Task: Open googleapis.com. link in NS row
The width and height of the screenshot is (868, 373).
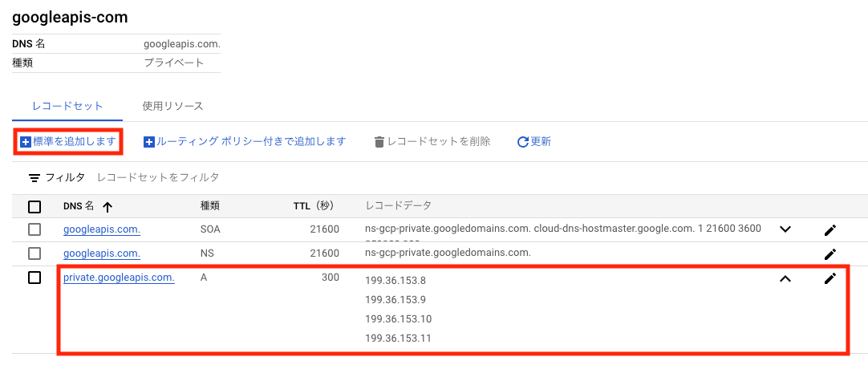Action: click(102, 253)
